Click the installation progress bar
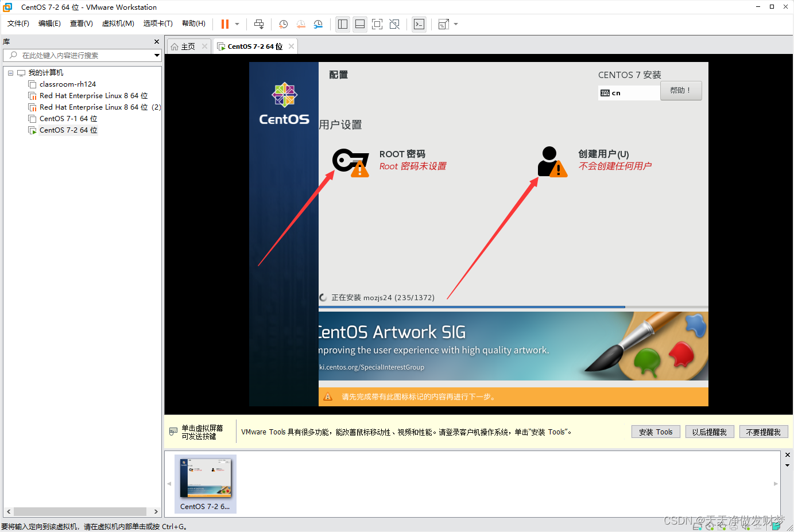The image size is (794, 532). point(513,307)
